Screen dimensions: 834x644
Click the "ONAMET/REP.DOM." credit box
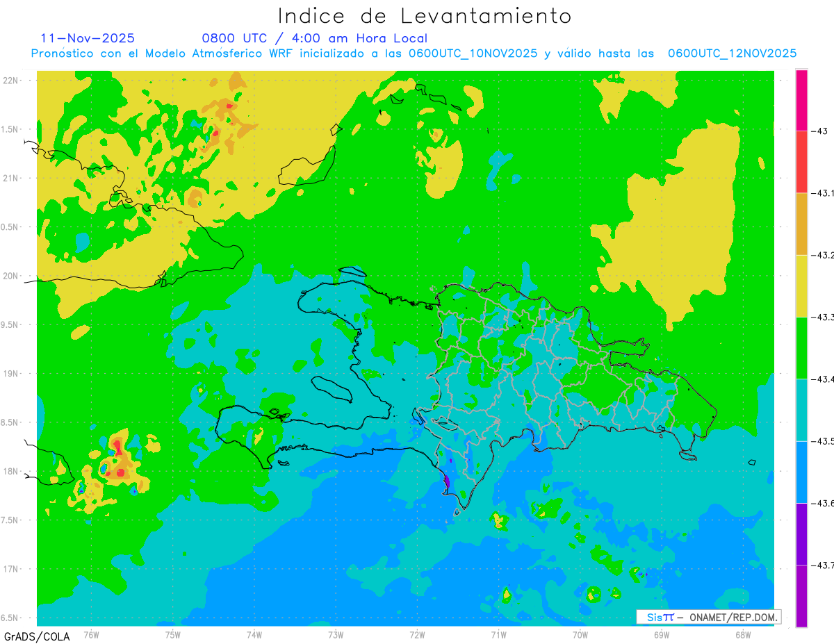click(708, 617)
